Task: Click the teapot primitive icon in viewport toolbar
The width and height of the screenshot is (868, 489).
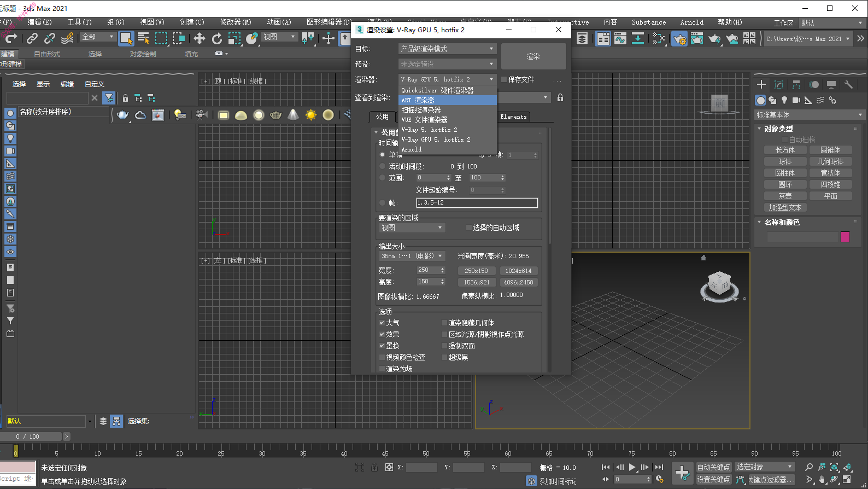Action: pos(123,115)
